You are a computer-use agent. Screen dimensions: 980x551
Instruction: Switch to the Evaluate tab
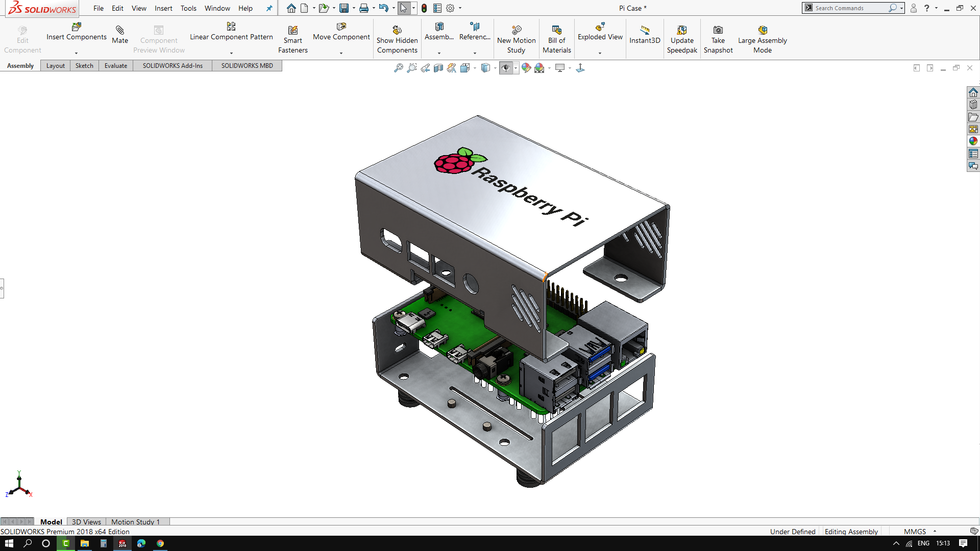(x=116, y=66)
